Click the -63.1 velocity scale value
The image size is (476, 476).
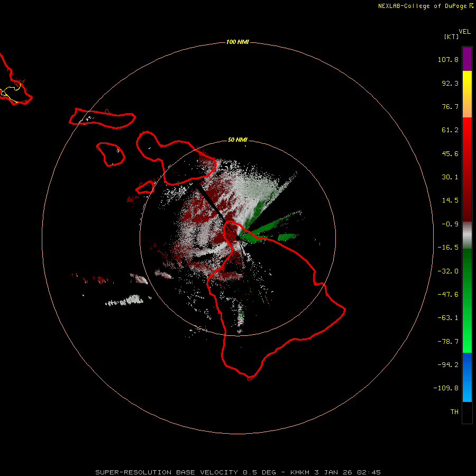(448, 318)
